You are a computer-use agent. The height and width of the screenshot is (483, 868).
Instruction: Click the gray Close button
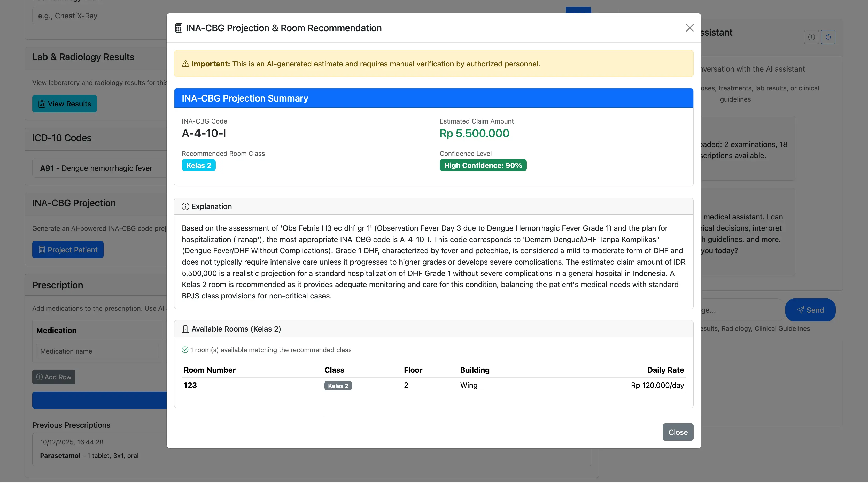(678, 432)
